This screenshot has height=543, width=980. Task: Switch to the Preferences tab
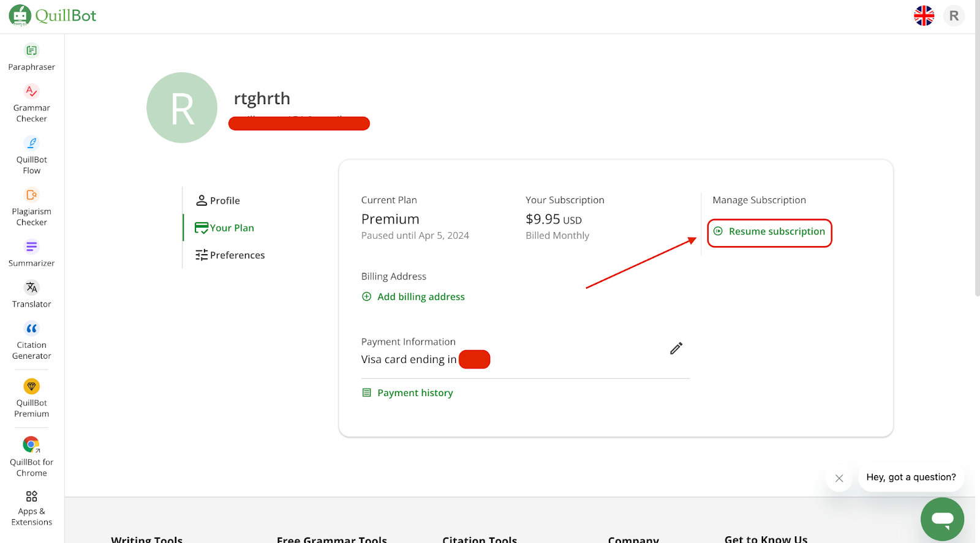pos(230,255)
